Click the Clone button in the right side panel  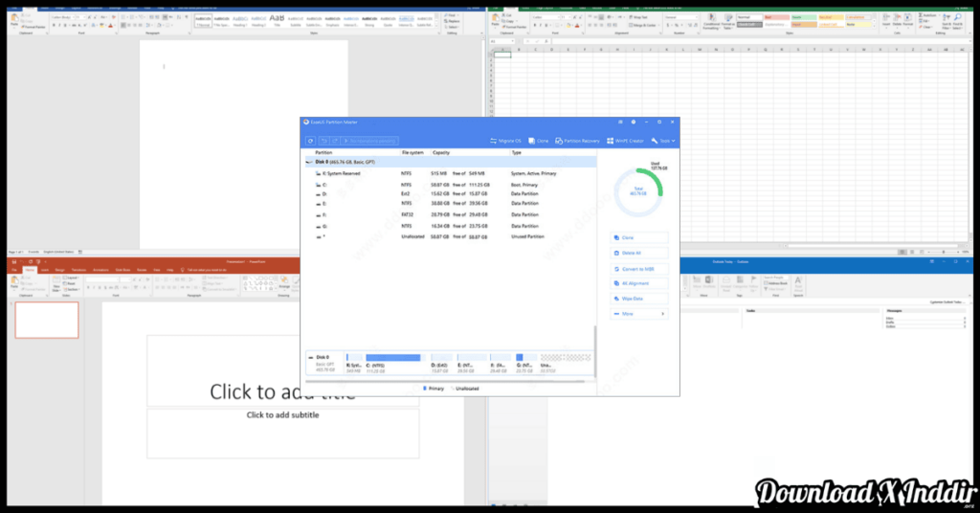(x=638, y=237)
